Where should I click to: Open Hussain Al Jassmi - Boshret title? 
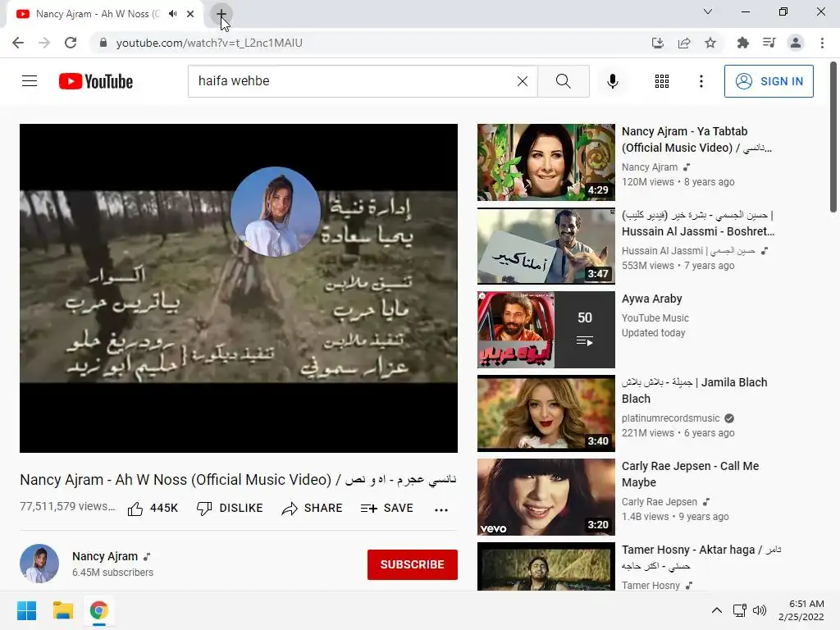[698, 223]
